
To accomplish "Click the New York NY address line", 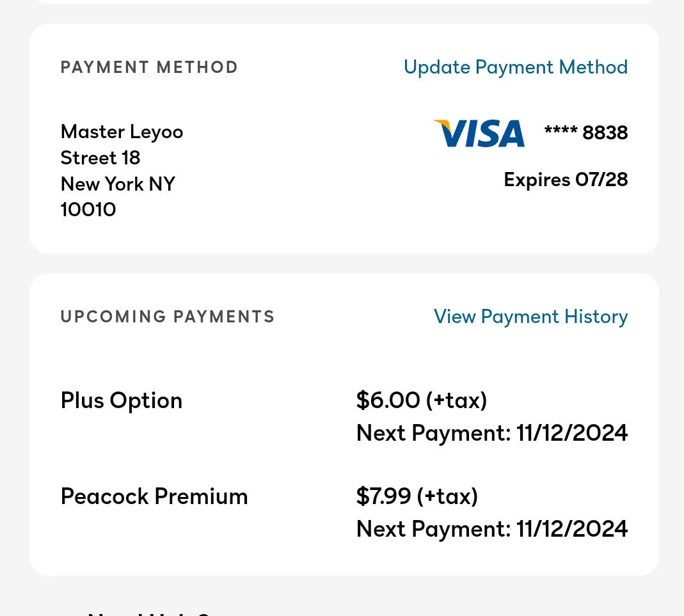I will click(118, 184).
